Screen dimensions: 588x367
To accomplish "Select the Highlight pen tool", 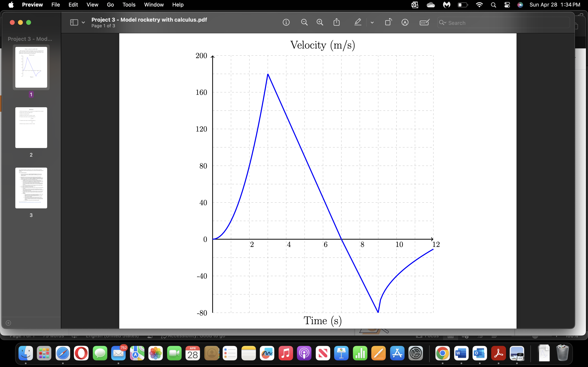I will point(358,22).
